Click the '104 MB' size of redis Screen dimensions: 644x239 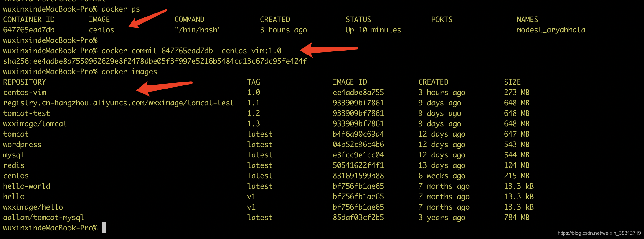516,165
